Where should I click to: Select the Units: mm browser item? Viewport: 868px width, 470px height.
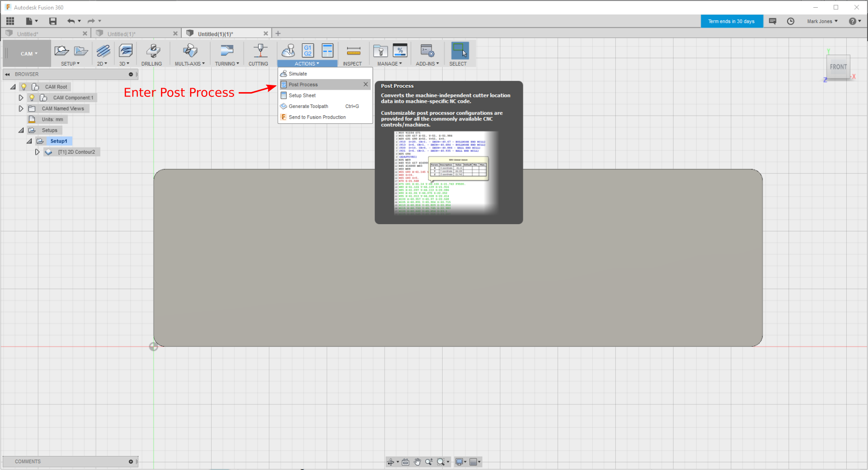pos(53,119)
